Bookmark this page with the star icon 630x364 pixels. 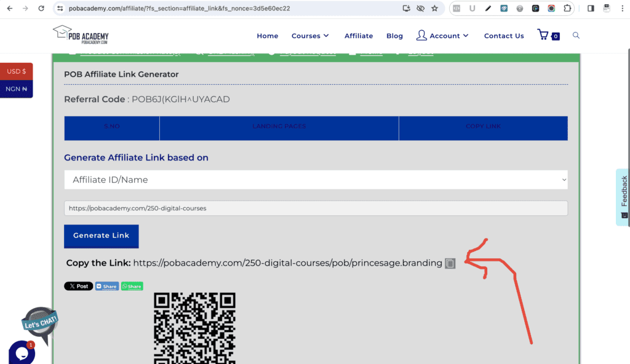pyautogui.click(x=434, y=8)
